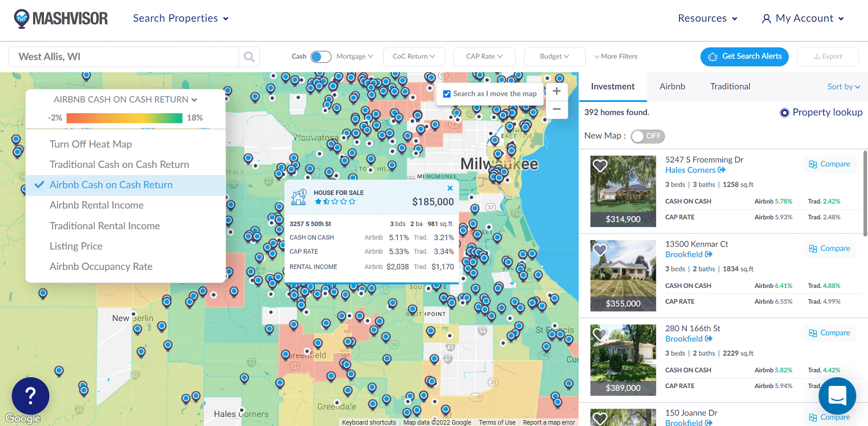868x426 pixels.
Task: Open the Budget filter dropdown
Action: [554, 56]
